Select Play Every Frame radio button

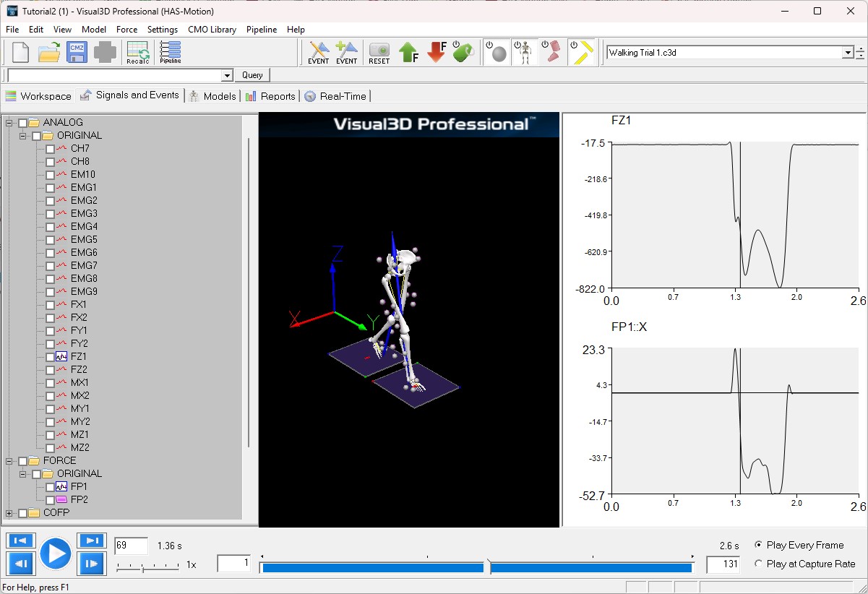point(757,545)
